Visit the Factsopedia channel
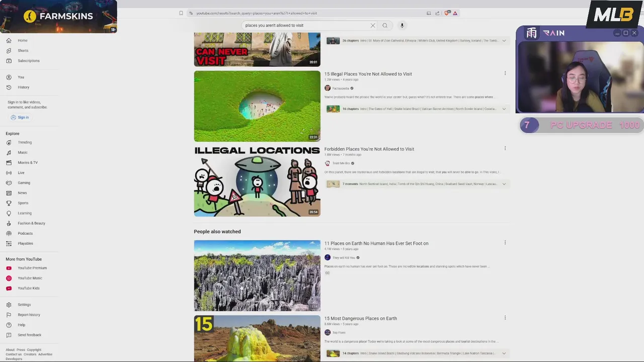The image size is (644, 362). tap(341, 88)
